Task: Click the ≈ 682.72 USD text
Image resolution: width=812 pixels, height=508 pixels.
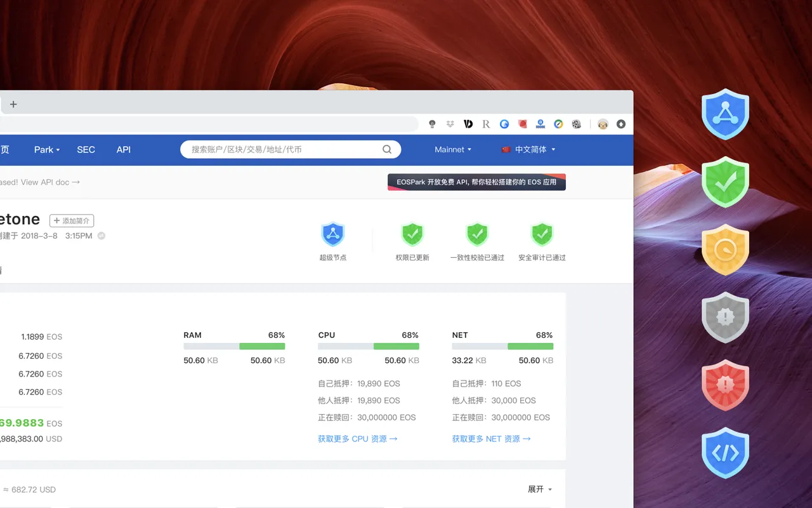Action: click(x=29, y=490)
